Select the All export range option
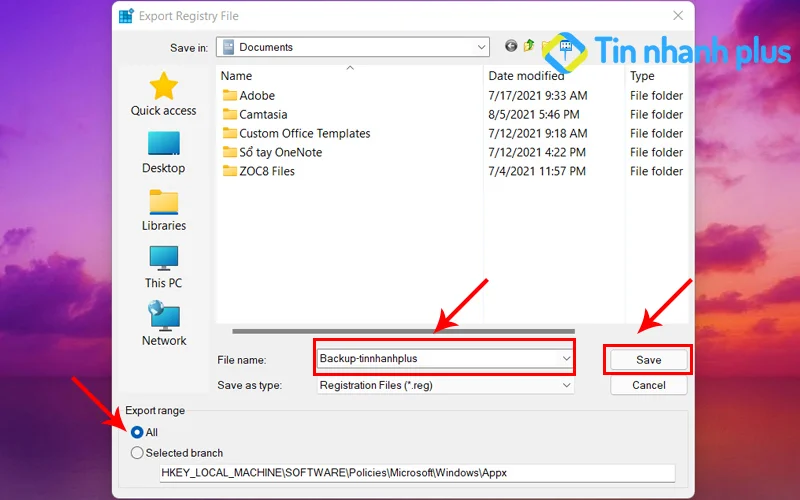This screenshot has width=800, height=500. pyautogui.click(x=144, y=432)
